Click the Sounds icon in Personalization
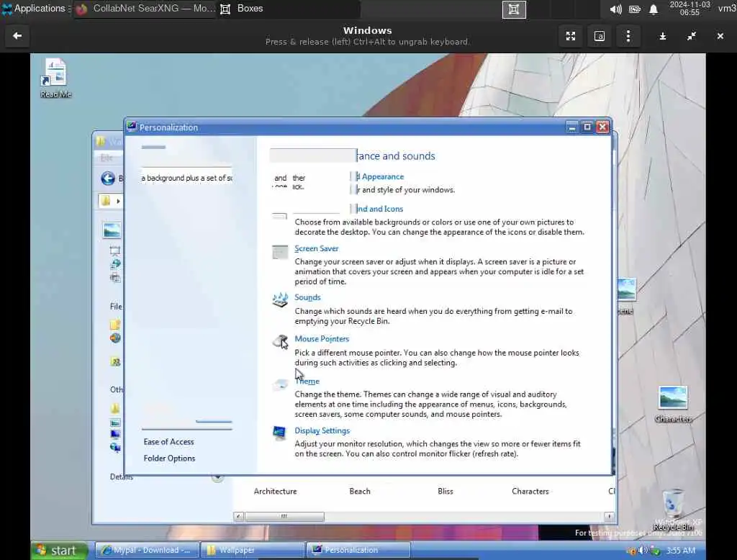Image resolution: width=737 pixels, height=560 pixels. tap(280, 299)
